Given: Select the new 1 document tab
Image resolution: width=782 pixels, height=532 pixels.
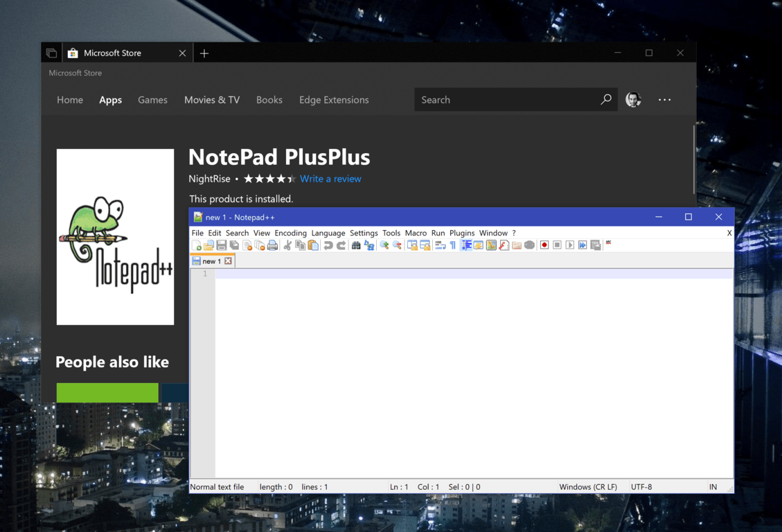Looking at the screenshot, I should pos(212,260).
